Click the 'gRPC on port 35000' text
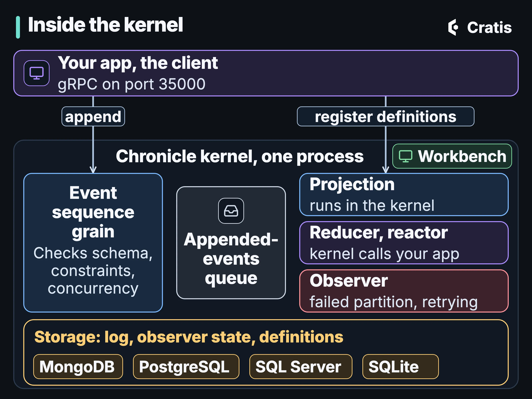This screenshot has height=399, width=532. coord(132,84)
